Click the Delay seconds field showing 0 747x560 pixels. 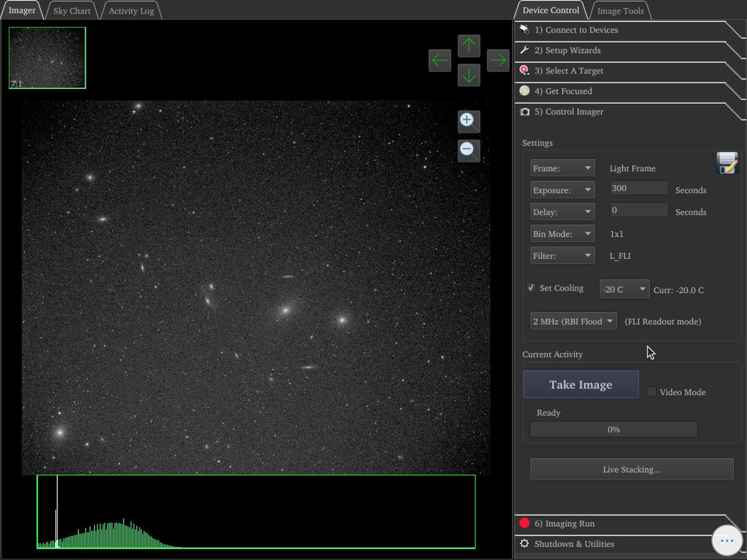[639, 210]
